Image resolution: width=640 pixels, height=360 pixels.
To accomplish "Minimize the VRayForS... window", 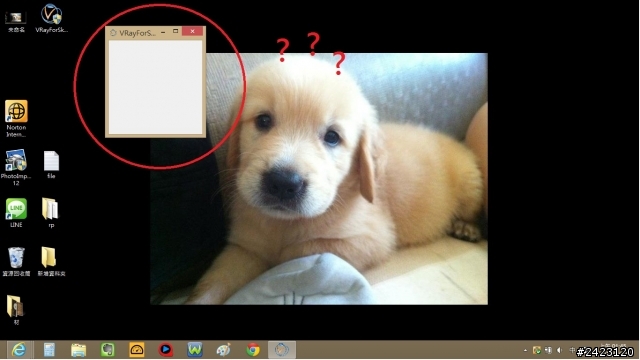I will [163, 31].
